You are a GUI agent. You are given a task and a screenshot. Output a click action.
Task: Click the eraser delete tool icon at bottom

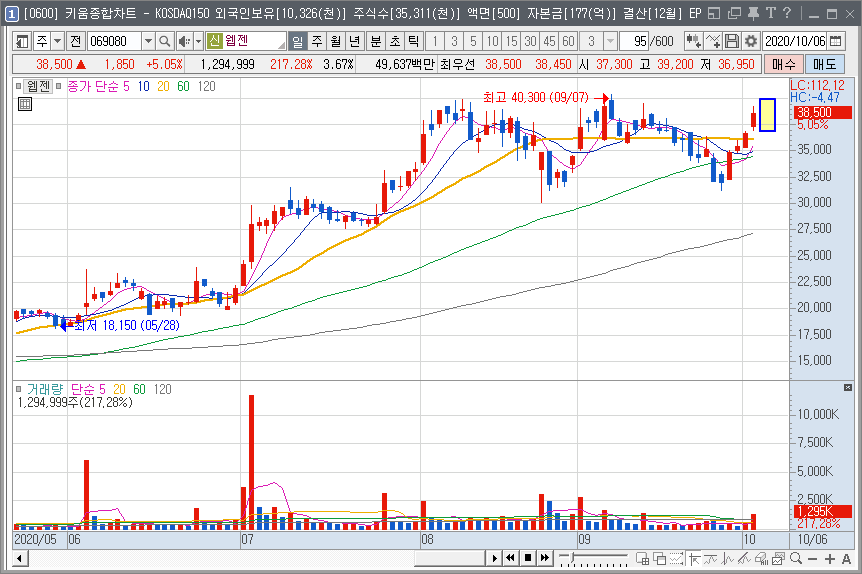pos(761,559)
